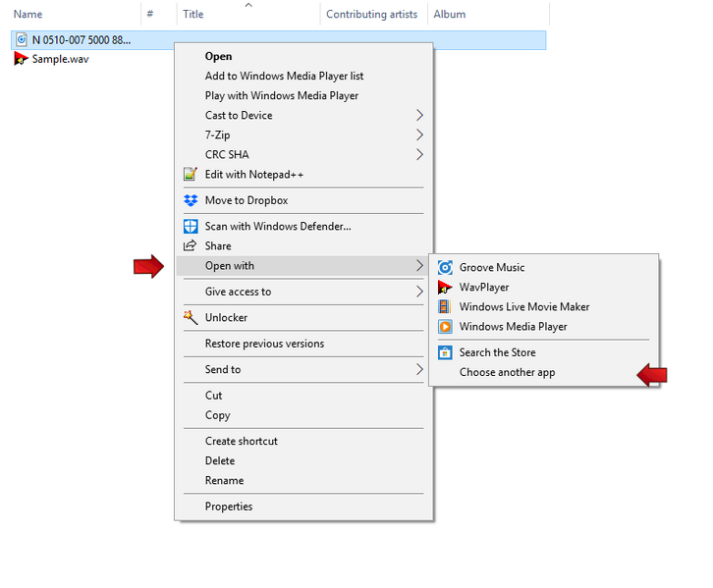This screenshot has width=713, height=588.
Task: Open file with WavPlayer
Action: [x=543, y=288]
